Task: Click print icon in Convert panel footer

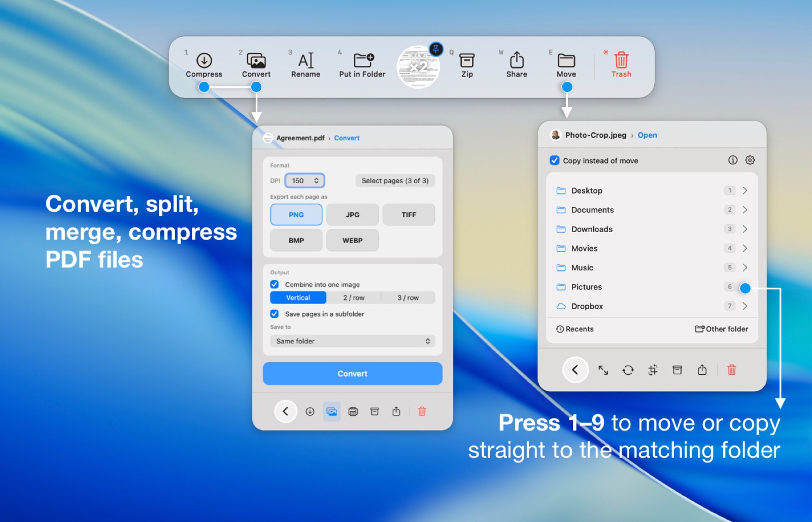Action: pyautogui.click(x=353, y=411)
